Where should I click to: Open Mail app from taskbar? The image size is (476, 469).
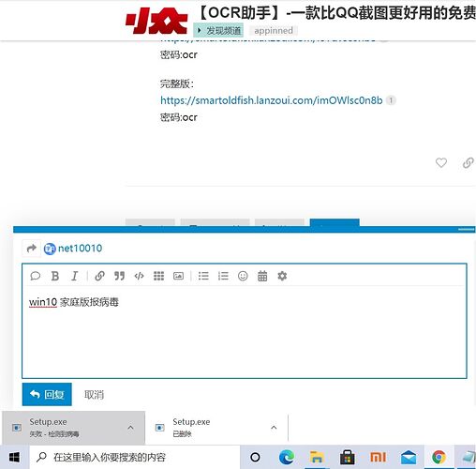click(x=409, y=458)
